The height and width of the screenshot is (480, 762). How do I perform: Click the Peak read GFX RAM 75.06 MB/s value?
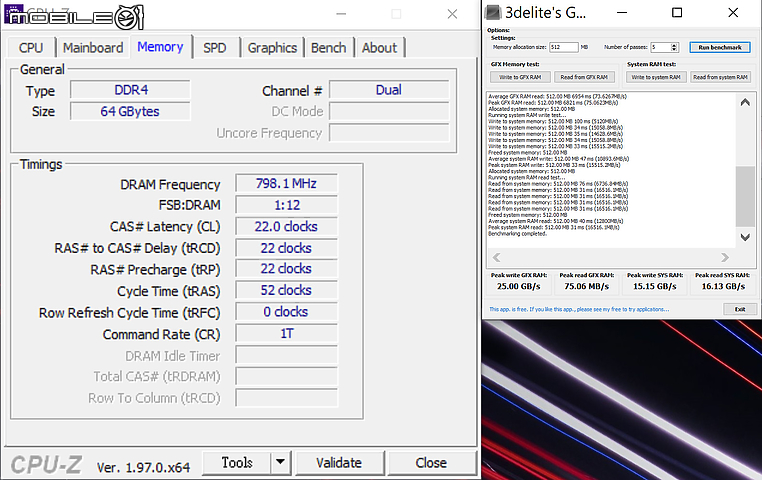587,286
